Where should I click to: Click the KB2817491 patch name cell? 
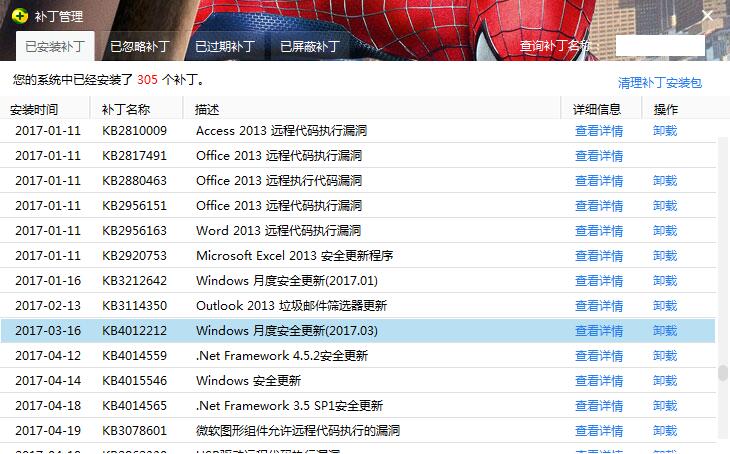135,156
